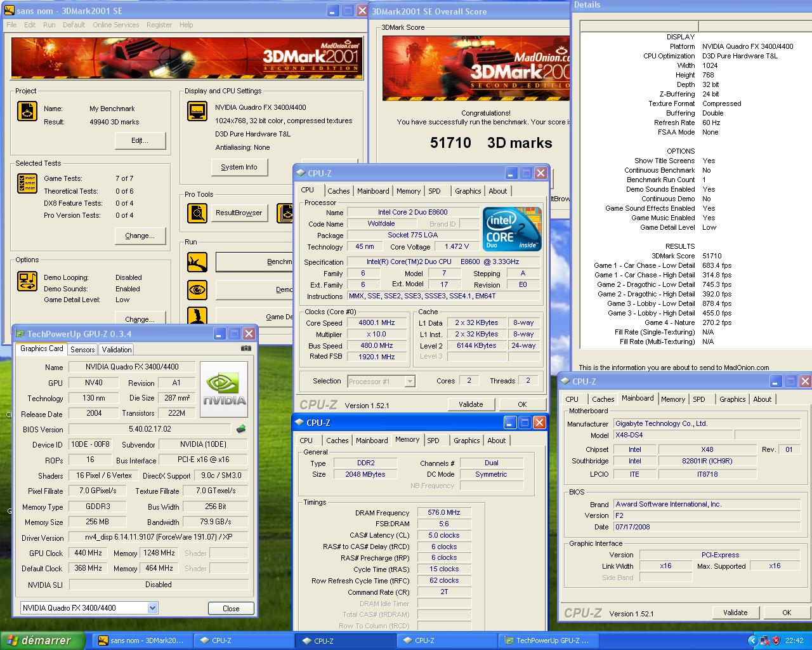Open the Graphics tab in the CPU-Z memory timings window
This screenshot has height=650, width=812.
[x=466, y=441]
